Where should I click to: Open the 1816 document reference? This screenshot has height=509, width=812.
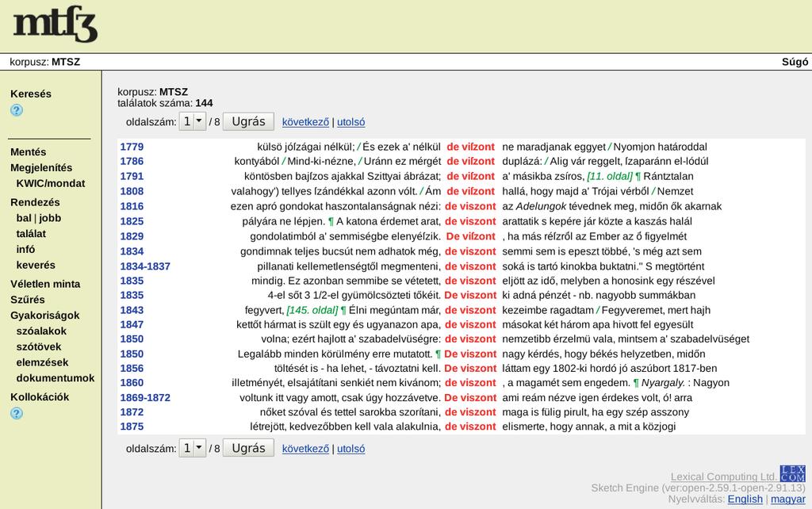pyautogui.click(x=132, y=207)
